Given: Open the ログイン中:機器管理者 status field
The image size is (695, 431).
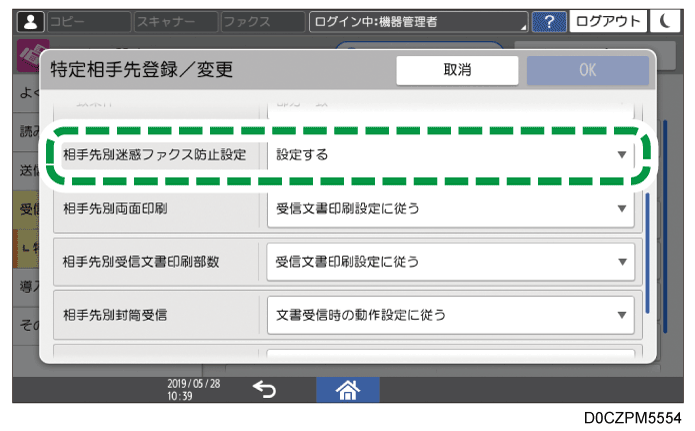Looking at the screenshot, I should [418, 21].
